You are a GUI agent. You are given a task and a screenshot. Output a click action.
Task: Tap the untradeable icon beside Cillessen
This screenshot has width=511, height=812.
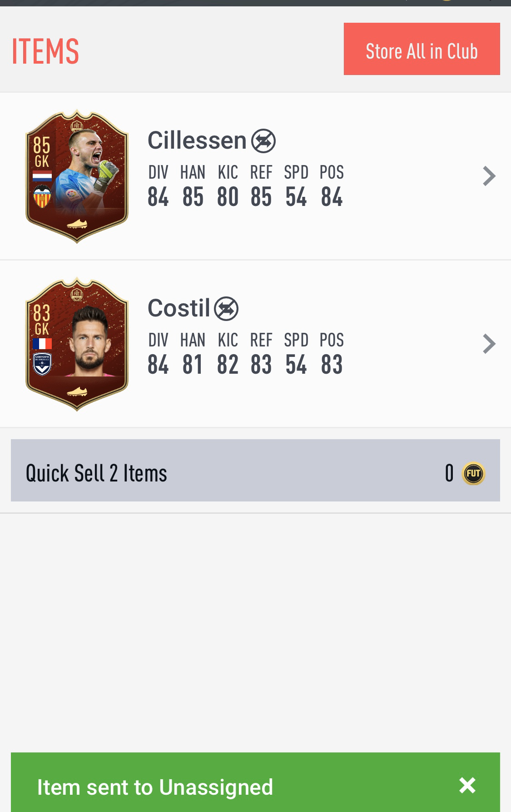[x=263, y=141]
